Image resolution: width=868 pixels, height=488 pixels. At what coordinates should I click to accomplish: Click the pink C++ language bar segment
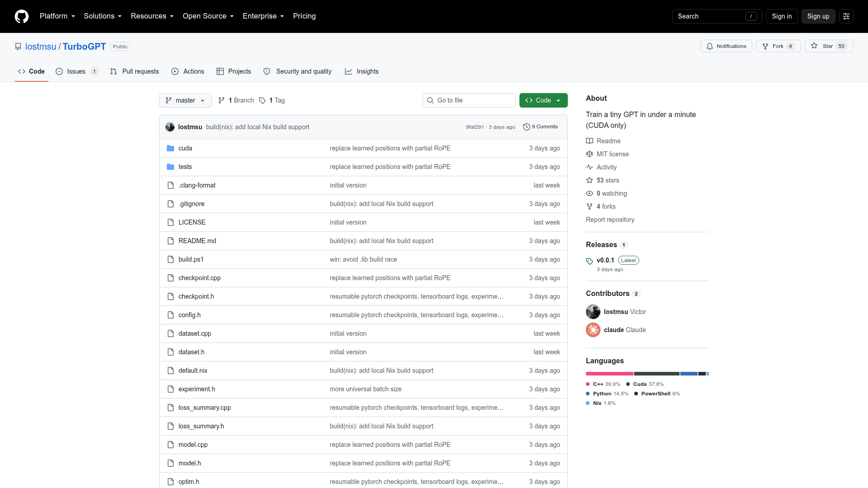(x=609, y=374)
